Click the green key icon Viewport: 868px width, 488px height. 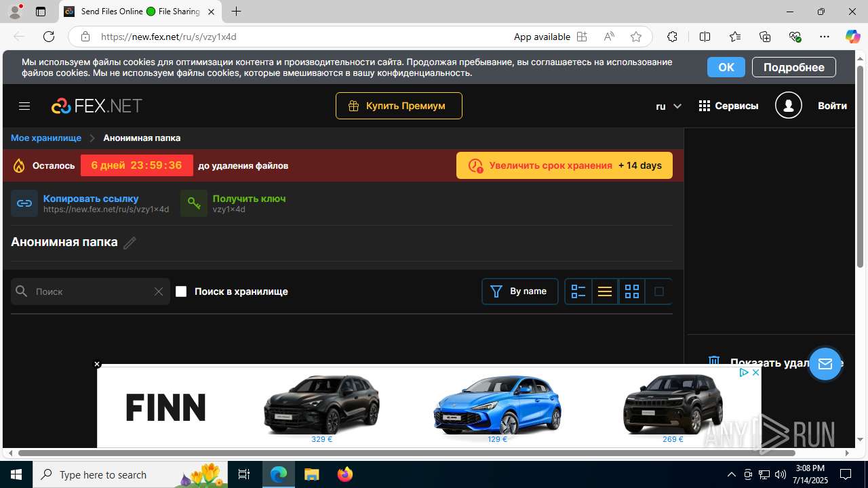click(x=194, y=203)
